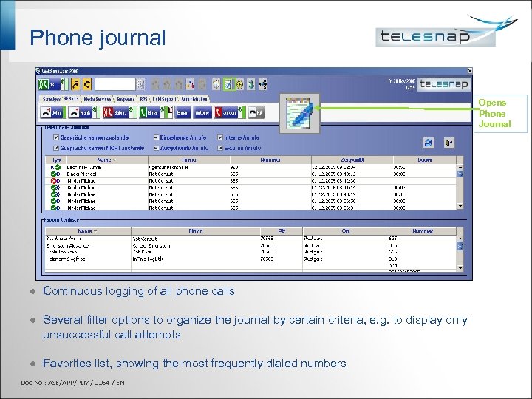Click the green person presence icon
The image size is (532, 399).
[251, 84]
